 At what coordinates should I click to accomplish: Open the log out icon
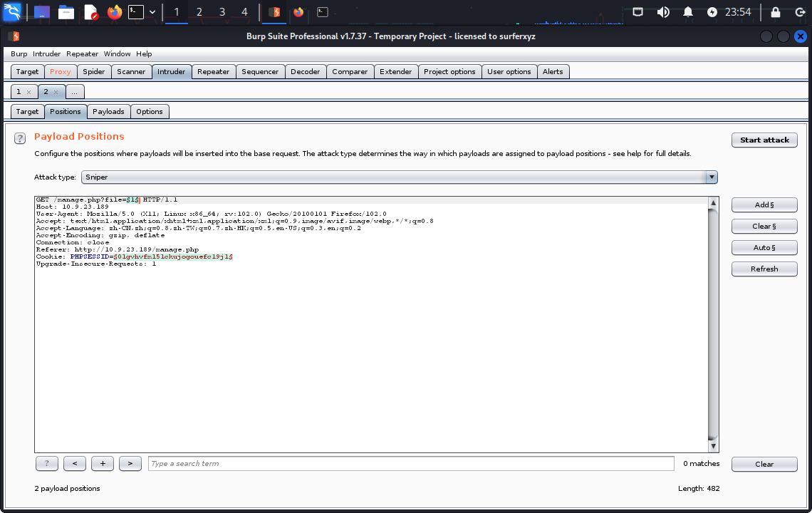pyautogui.click(x=800, y=12)
